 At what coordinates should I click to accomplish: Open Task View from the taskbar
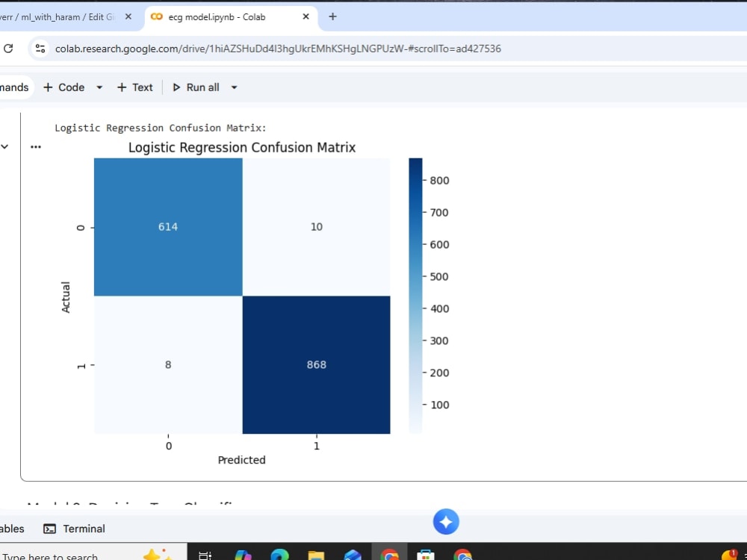(x=205, y=556)
